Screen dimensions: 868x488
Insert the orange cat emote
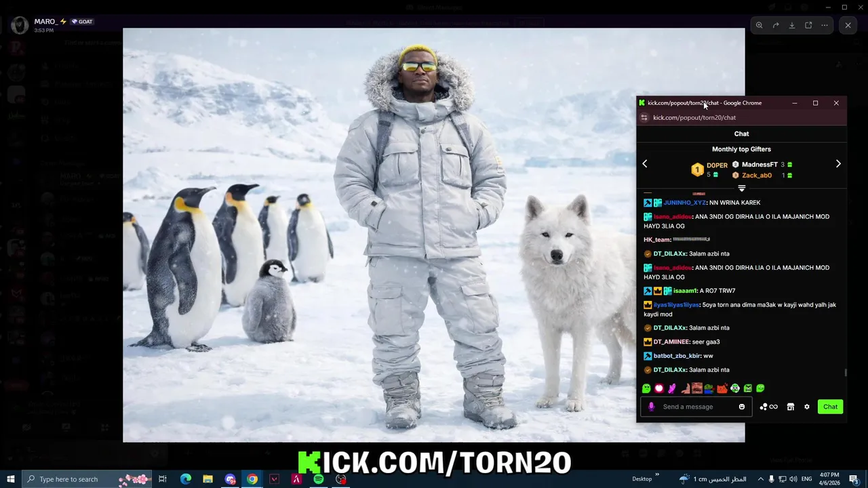(x=722, y=388)
